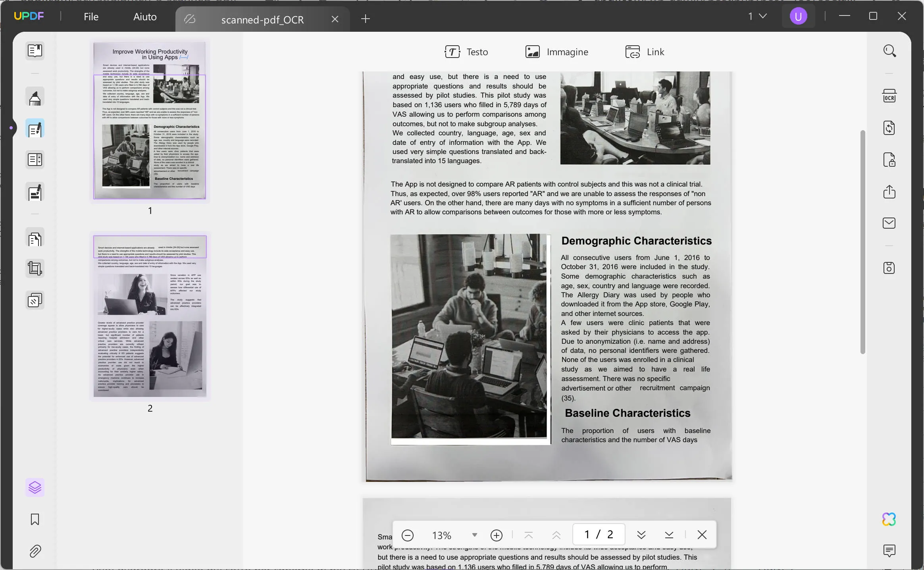Viewport: 924px width, 570px height.
Task: Click the zoom percentage dropdown at bottom
Action: click(x=473, y=534)
